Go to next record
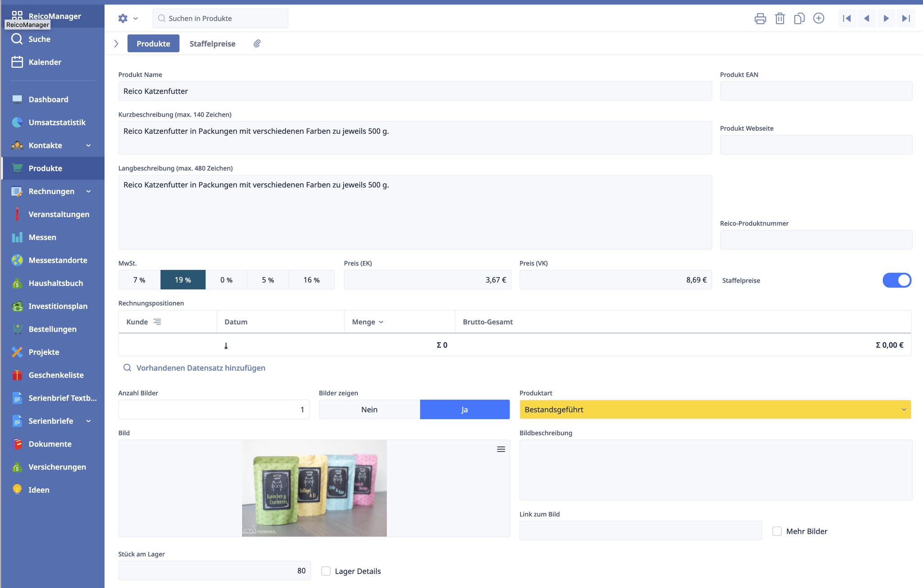Image resolution: width=923 pixels, height=588 pixels. click(886, 18)
